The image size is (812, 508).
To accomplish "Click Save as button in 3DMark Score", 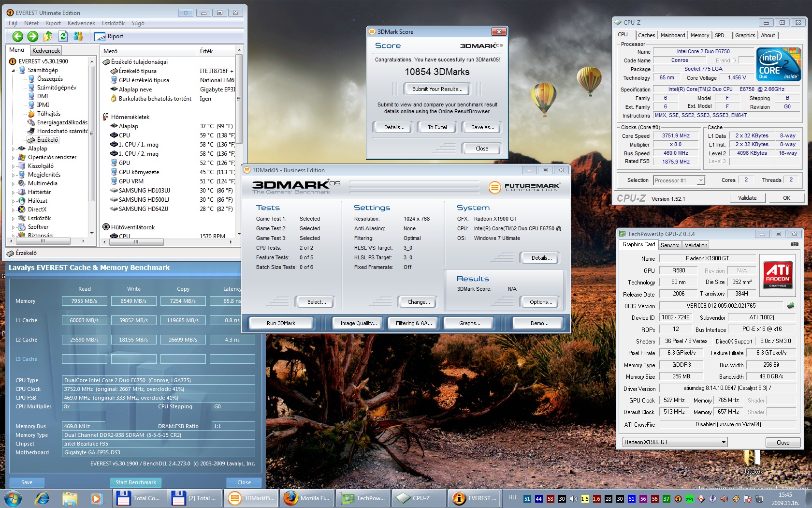I will [x=483, y=127].
